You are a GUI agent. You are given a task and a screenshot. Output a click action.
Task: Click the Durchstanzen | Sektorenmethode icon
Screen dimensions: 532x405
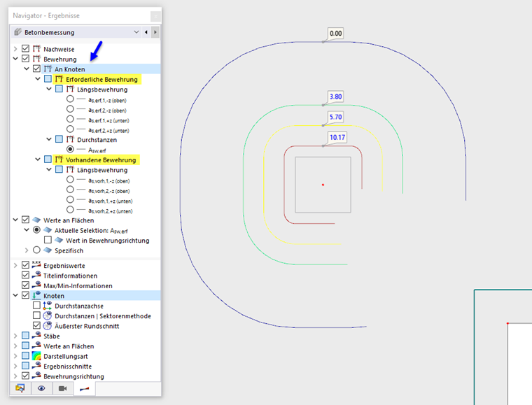coord(48,315)
